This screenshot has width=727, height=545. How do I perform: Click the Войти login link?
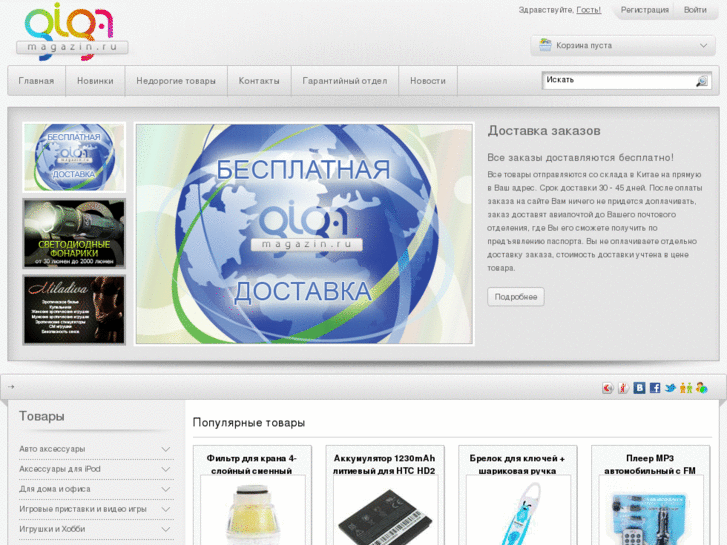(695, 10)
